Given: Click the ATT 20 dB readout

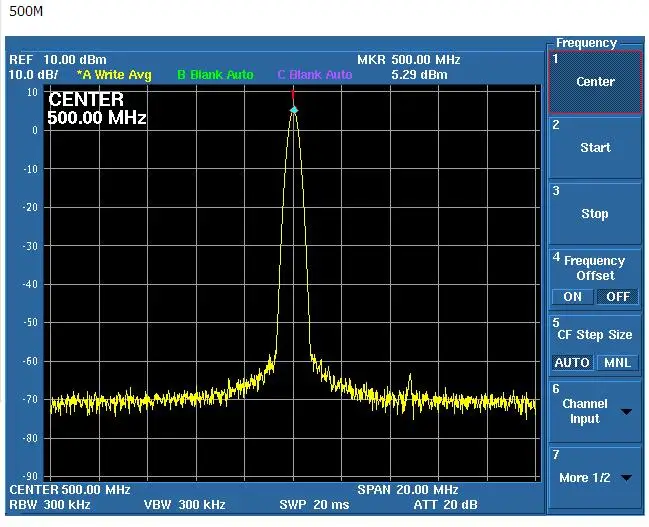Looking at the screenshot, I should [x=445, y=505].
